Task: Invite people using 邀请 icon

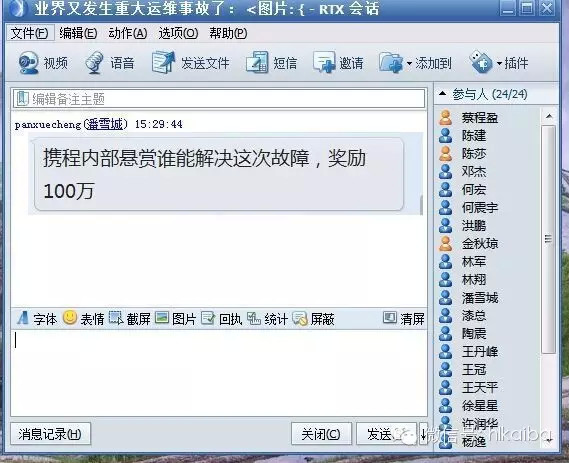Action: [x=324, y=63]
